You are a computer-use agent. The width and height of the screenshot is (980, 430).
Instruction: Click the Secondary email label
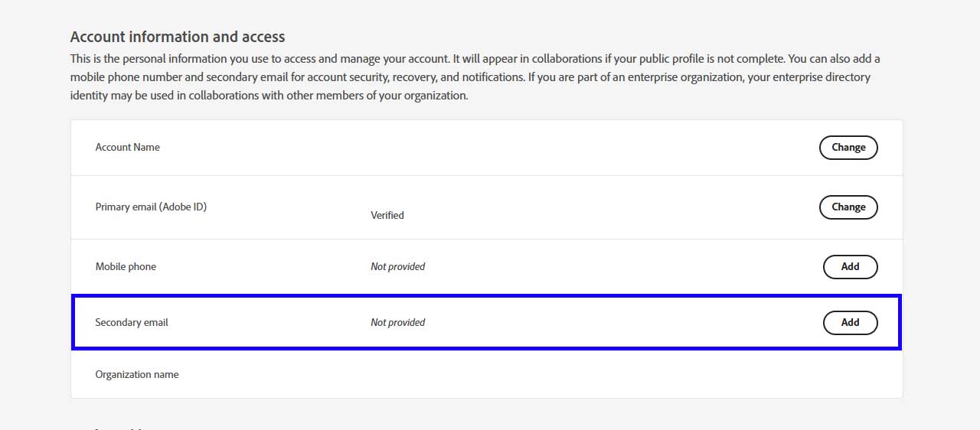(132, 323)
